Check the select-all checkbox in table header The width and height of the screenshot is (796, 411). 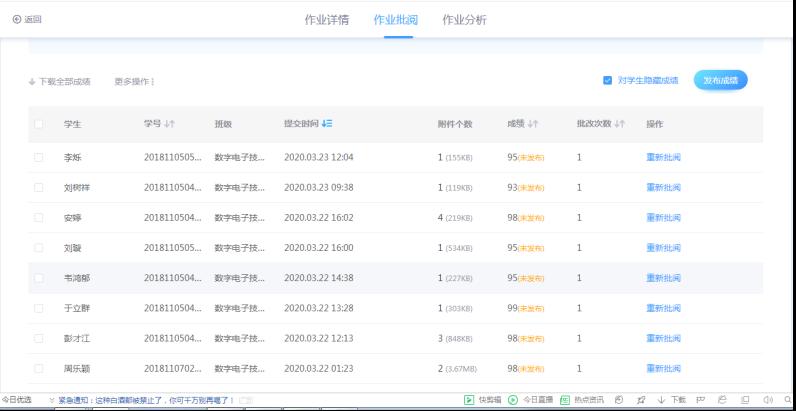point(39,124)
